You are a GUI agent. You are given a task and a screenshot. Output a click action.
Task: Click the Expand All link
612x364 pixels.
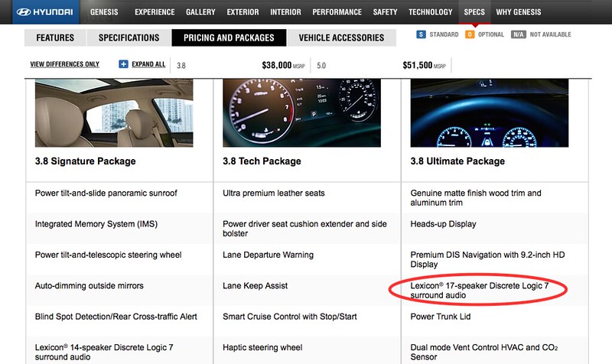coord(148,64)
